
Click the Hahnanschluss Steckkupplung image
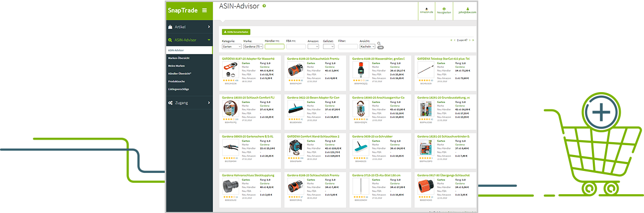pos(230,186)
